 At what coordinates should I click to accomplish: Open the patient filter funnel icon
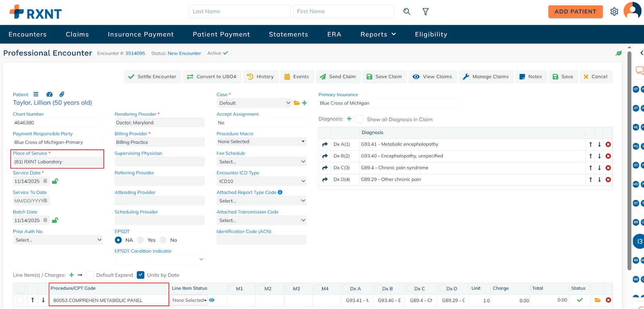[425, 12]
